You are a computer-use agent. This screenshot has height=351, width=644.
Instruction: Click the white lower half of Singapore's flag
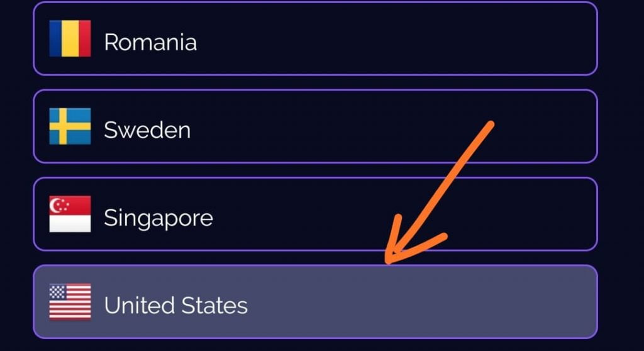[70, 223]
